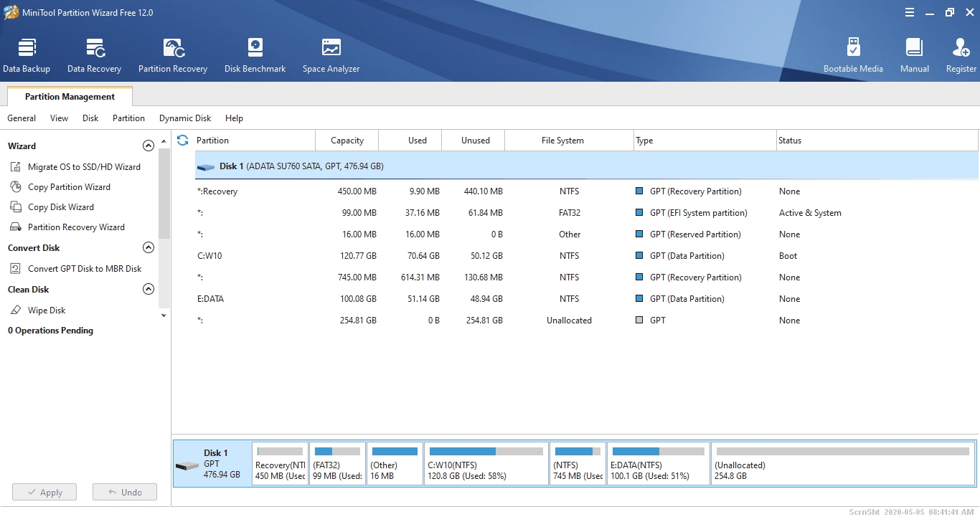Click the Apply button
The height and width of the screenshot is (522, 980).
44,493
